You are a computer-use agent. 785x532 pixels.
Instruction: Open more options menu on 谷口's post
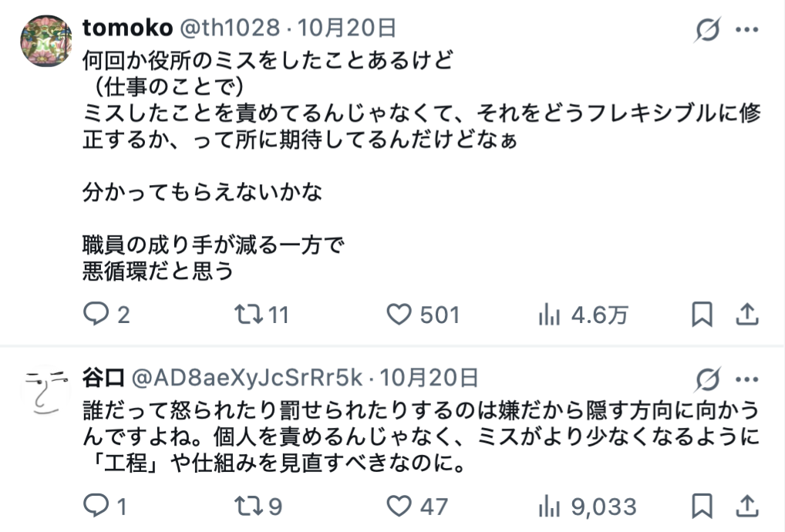747,379
